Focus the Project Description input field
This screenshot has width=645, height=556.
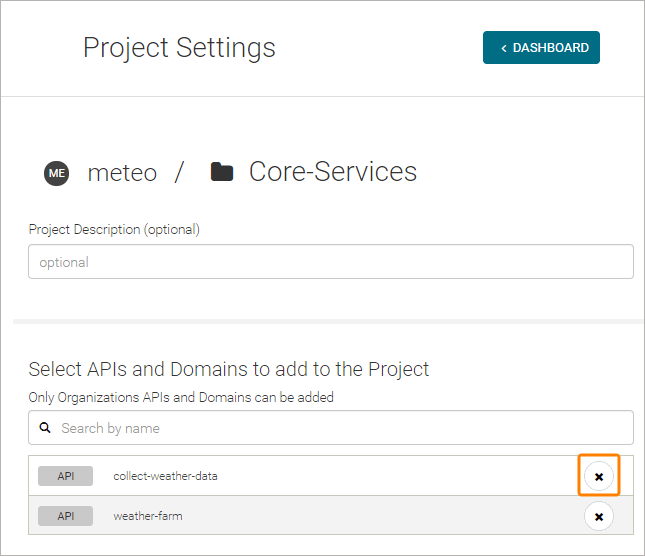tap(330, 262)
